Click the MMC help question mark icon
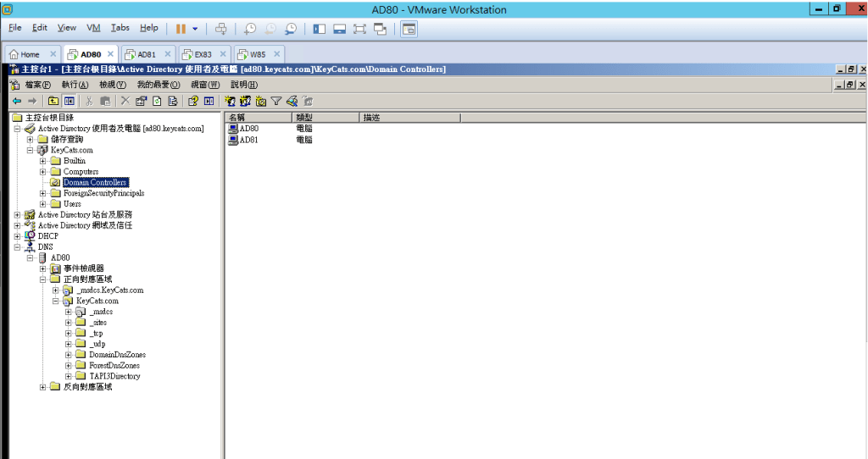The image size is (868, 459). coord(193,101)
